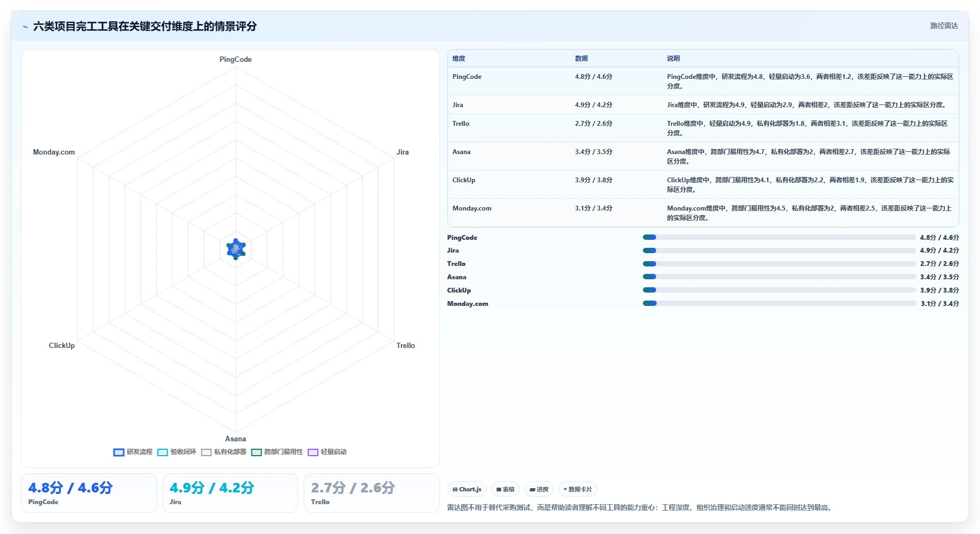Open the Jira 4.9分 / 4.2分 data card

click(x=230, y=493)
